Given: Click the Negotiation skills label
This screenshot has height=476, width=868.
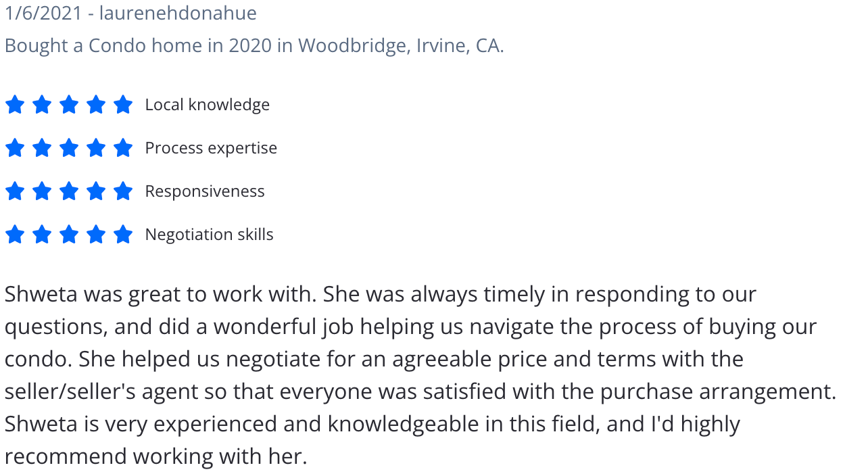Looking at the screenshot, I should [209, 235].
